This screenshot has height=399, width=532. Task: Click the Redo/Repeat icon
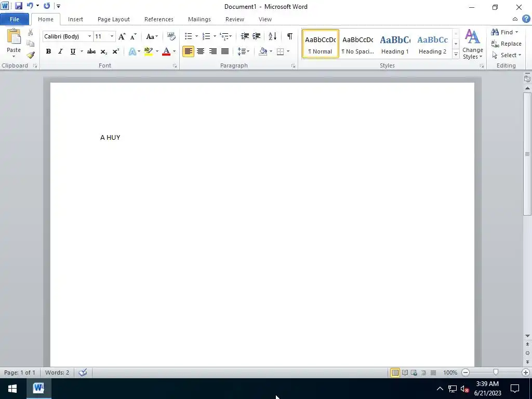coord(47,6)
